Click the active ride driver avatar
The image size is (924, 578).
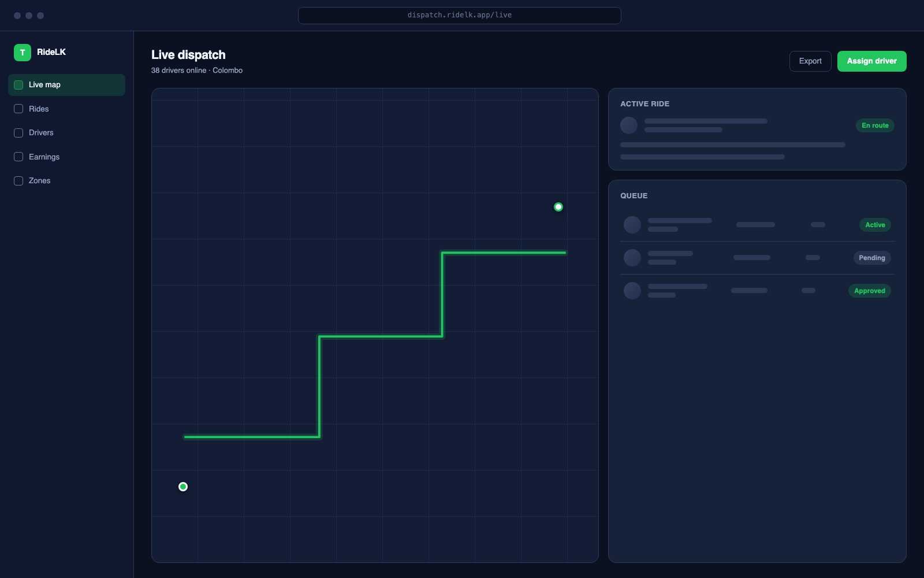629,125
